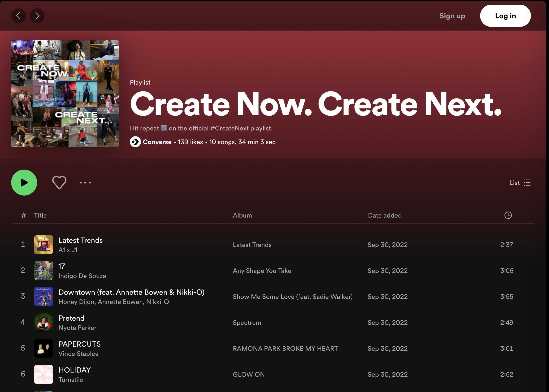Click the Downtown track title by Honey Dijon
This screenshot has width=549, height=392.
pyautogui.click(x=131, y=292)
